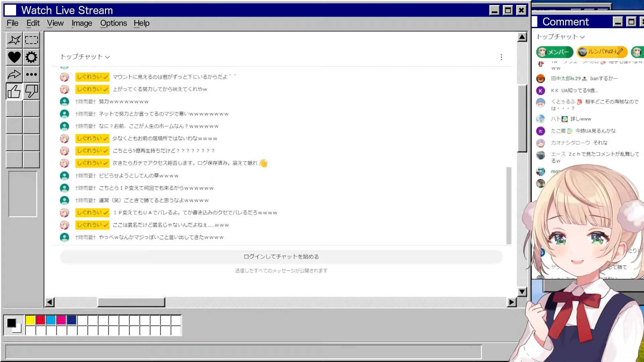Image resolution: width=644 pixels, height=362 pixels.
Task: Click the three-dots more icon in toolbox
Action: [x=32, y=74]
